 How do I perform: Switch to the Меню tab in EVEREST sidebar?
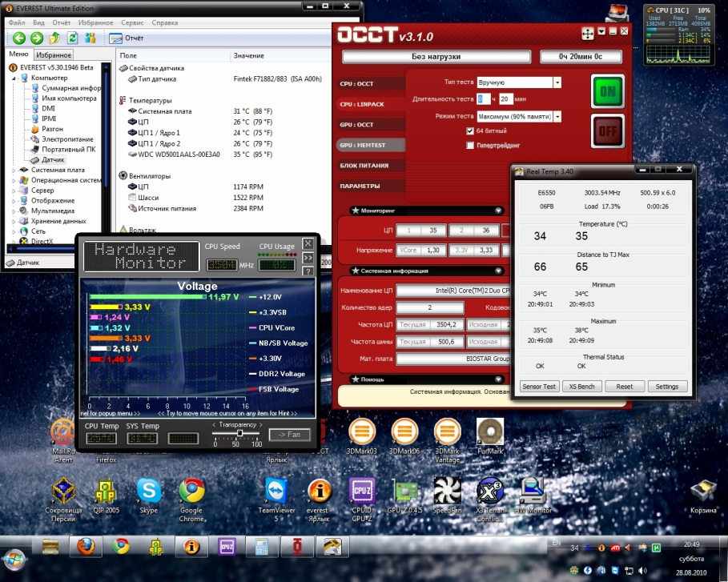click(18, 54)
